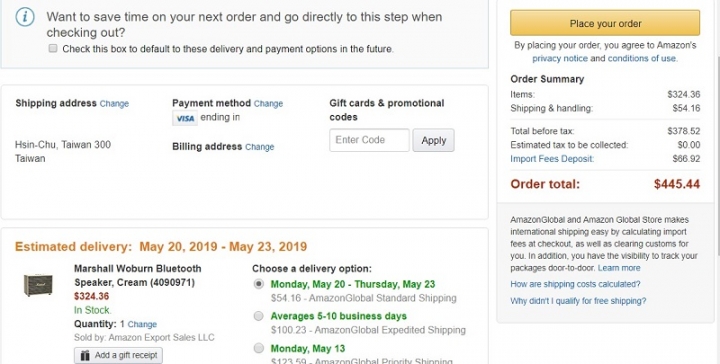Click the gift icon on Add a gift receipt
This screenshot has width=720, height=364.
(85, 355)
